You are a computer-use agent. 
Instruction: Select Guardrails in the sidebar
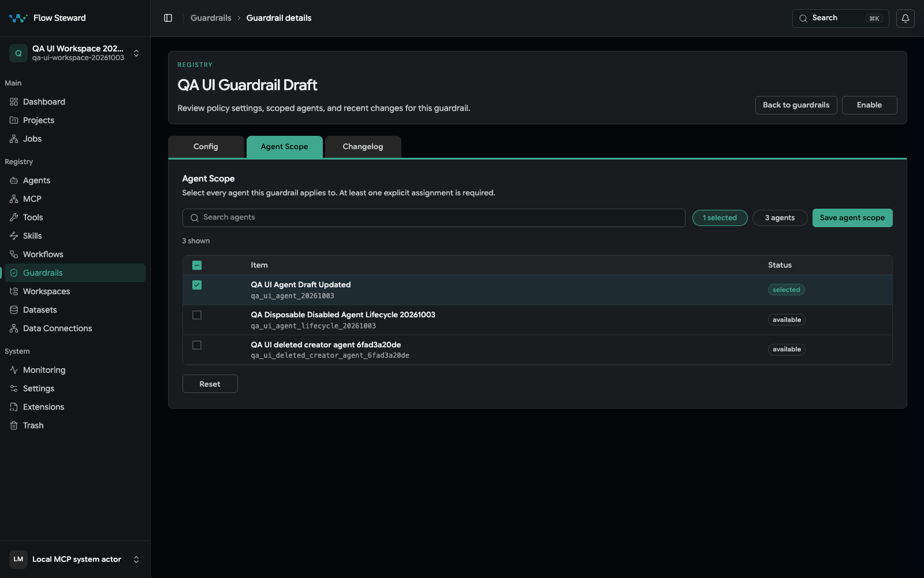(75, 273)
